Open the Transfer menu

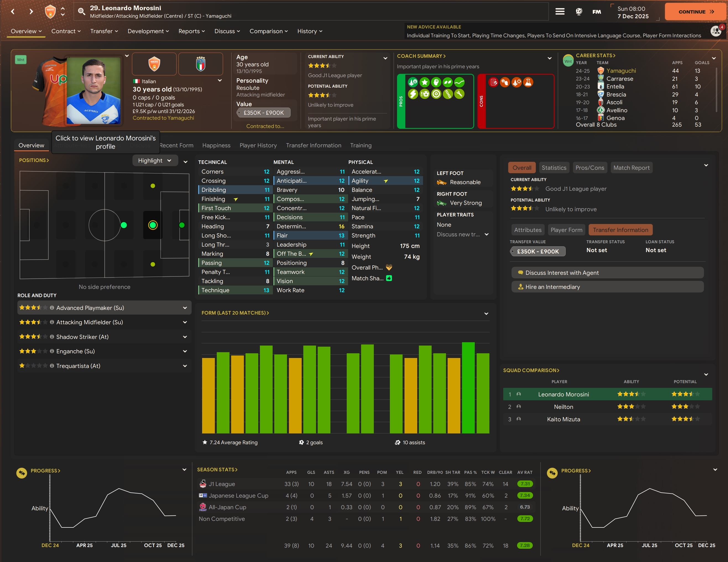(104, 31)
